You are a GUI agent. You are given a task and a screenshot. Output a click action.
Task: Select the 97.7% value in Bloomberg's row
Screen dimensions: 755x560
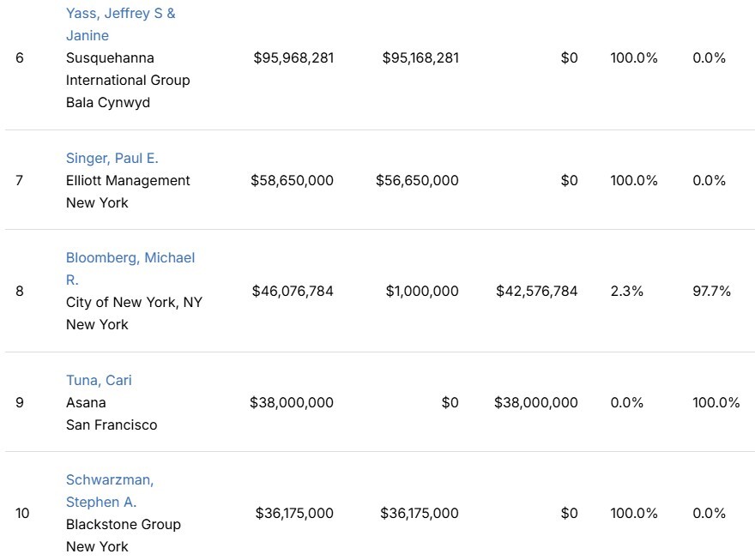[x=711, y=291]
